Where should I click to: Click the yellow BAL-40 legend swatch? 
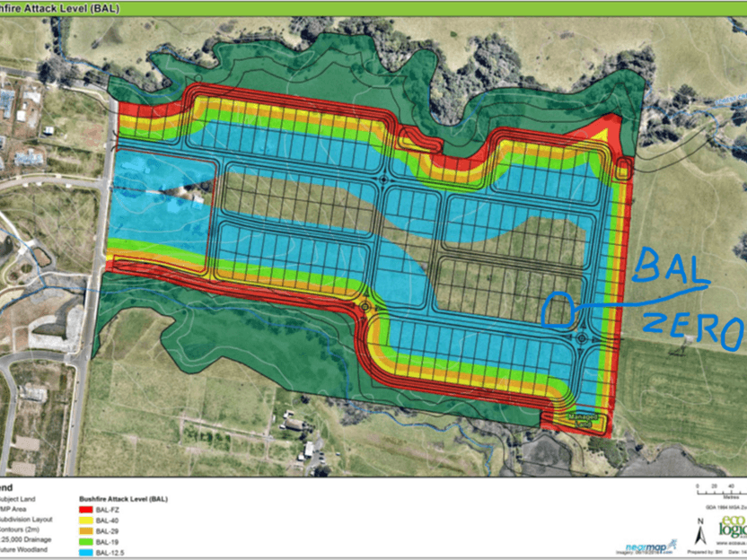pos(86,521)
